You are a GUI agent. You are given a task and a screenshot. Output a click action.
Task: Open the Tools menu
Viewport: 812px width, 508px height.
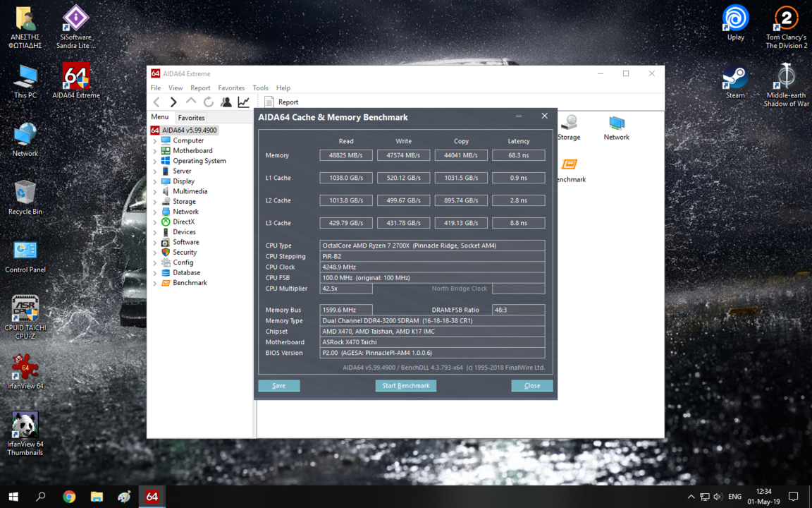[x=261, y=88]
